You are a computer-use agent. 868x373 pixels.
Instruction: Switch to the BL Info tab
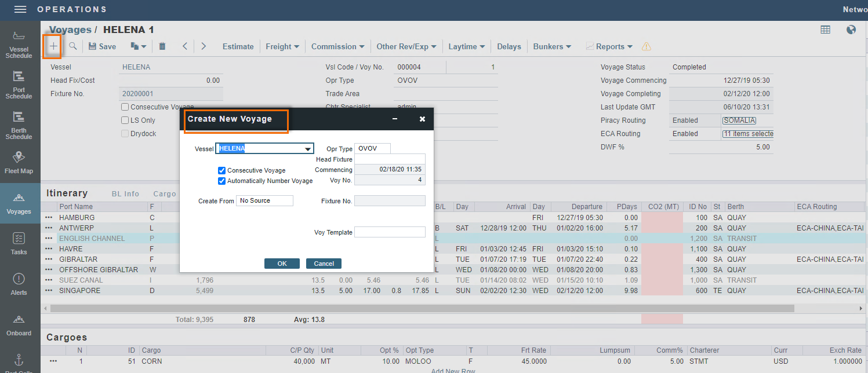(x=125, y=194)
